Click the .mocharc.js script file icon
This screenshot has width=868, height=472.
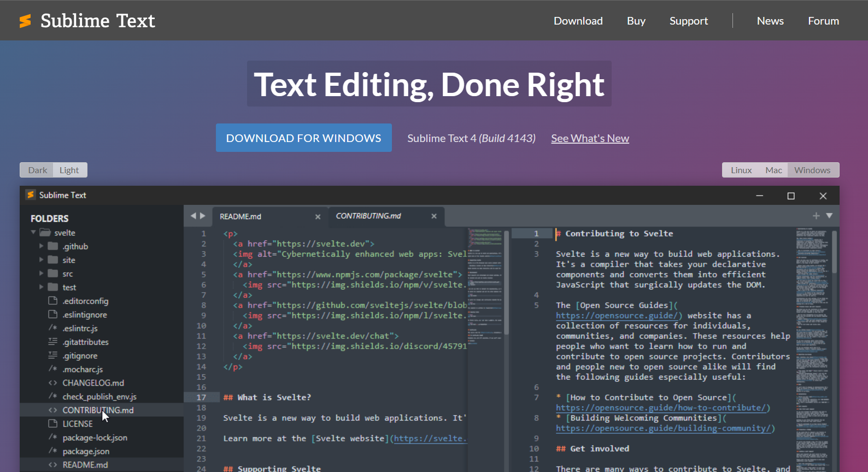tap(53, 369)
